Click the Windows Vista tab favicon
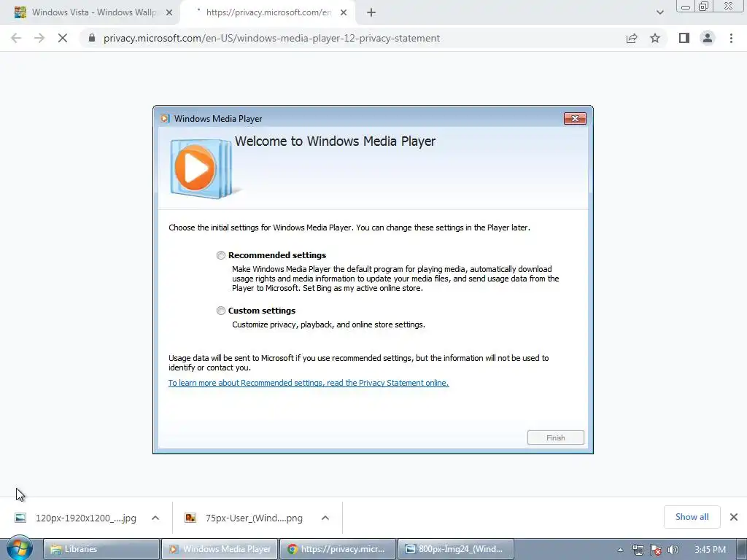The width and height of the screenshot is (747, 560). pos(20,12)
